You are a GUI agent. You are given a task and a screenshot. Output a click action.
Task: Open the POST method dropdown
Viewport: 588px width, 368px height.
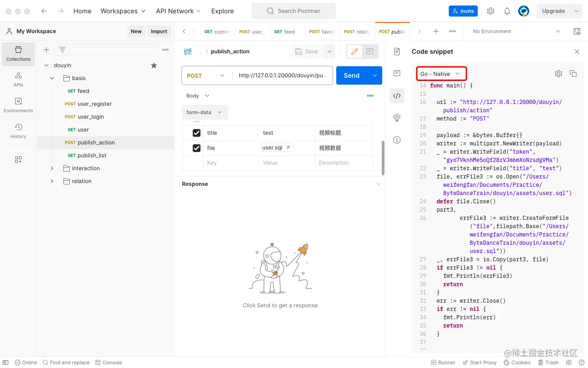(x=206, y=75)
